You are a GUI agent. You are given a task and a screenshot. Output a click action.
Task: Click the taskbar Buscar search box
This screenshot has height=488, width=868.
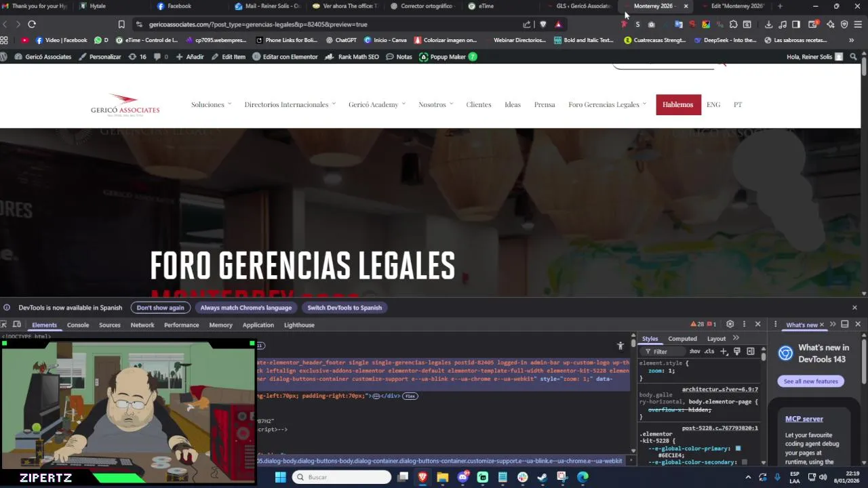pos(342,477)
